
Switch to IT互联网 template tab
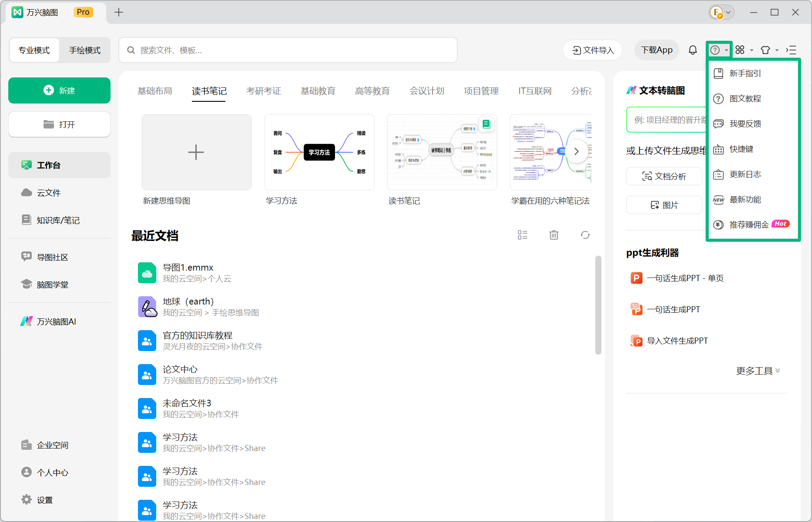click(x=535, y=91)
